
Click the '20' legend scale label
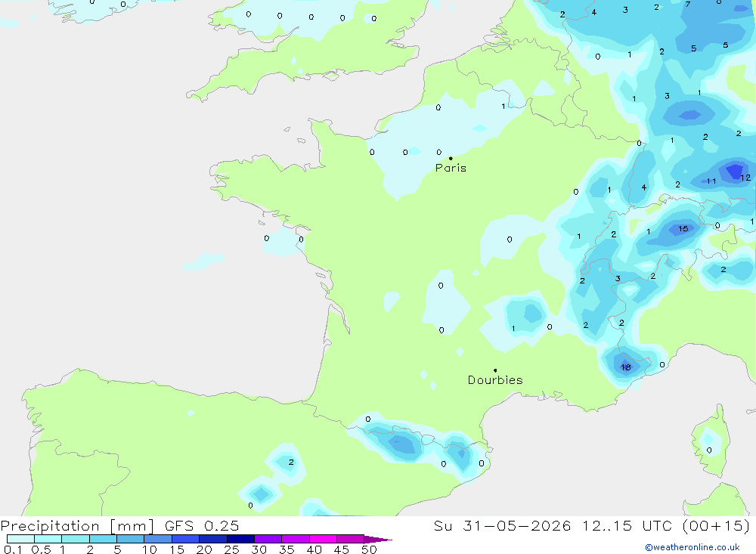click(x=204, y=549)
